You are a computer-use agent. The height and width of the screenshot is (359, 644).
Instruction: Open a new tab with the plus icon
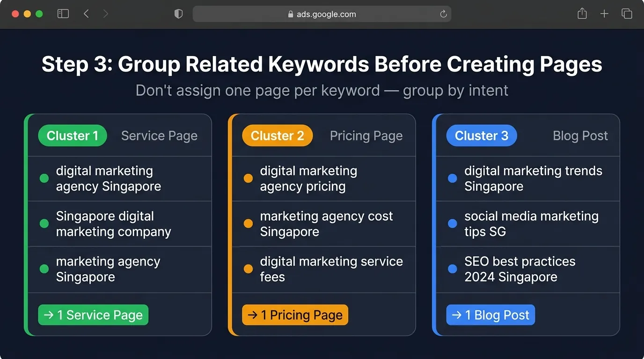click(604, 14)
